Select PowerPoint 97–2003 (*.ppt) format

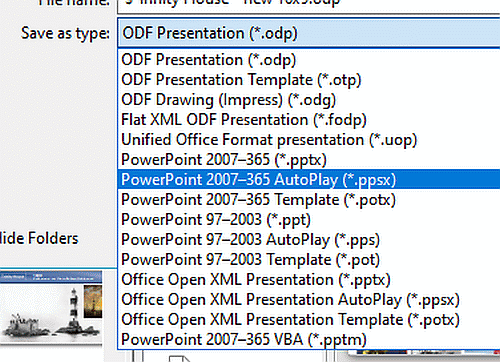[x=309, y=220]
